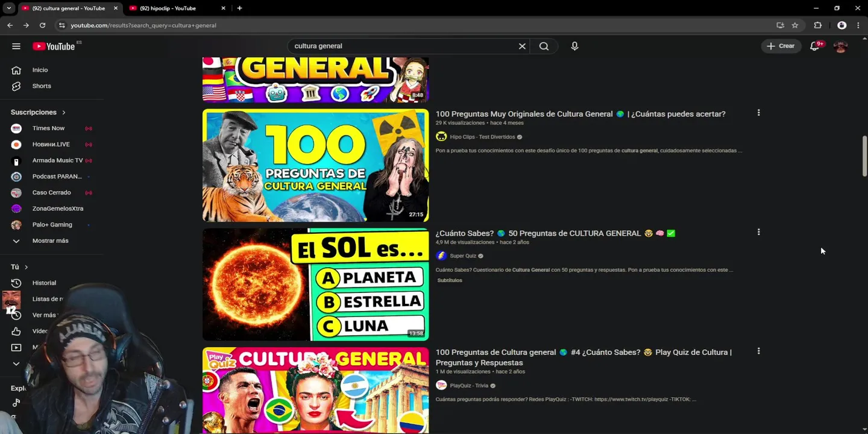Click the Times Now channel icon
The height and width of the screenshot is (434, 868).
(x=16, y=128)
